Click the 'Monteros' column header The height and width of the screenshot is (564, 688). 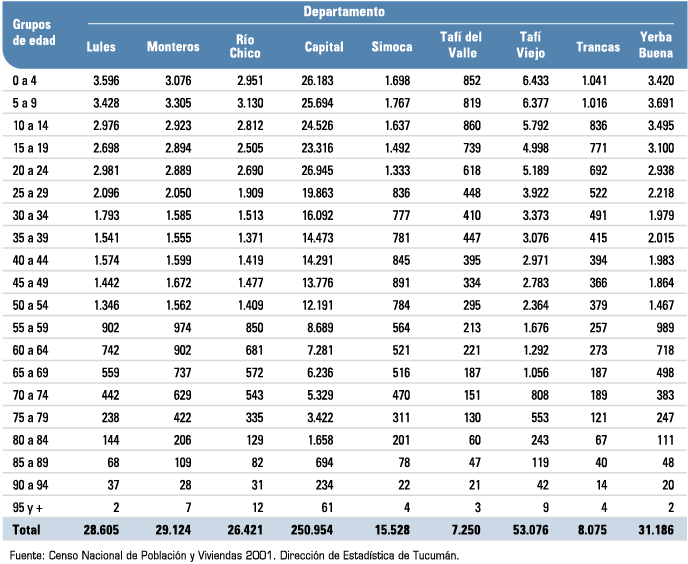[x=173, y=47]
